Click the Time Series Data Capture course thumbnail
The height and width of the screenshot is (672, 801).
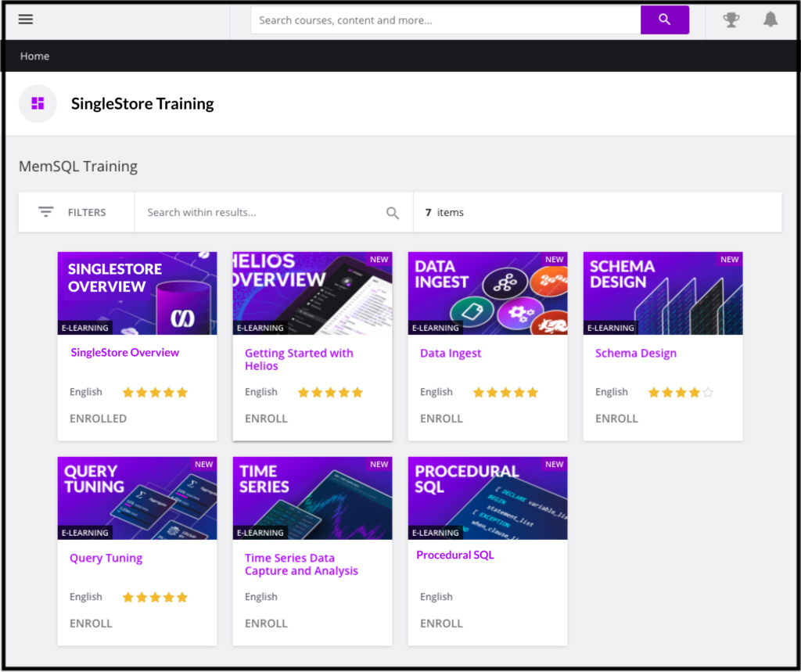[x=312, y=498]
